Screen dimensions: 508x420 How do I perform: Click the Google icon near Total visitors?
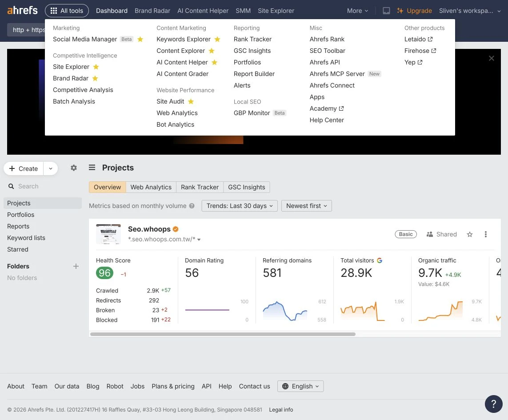[380, 260]
